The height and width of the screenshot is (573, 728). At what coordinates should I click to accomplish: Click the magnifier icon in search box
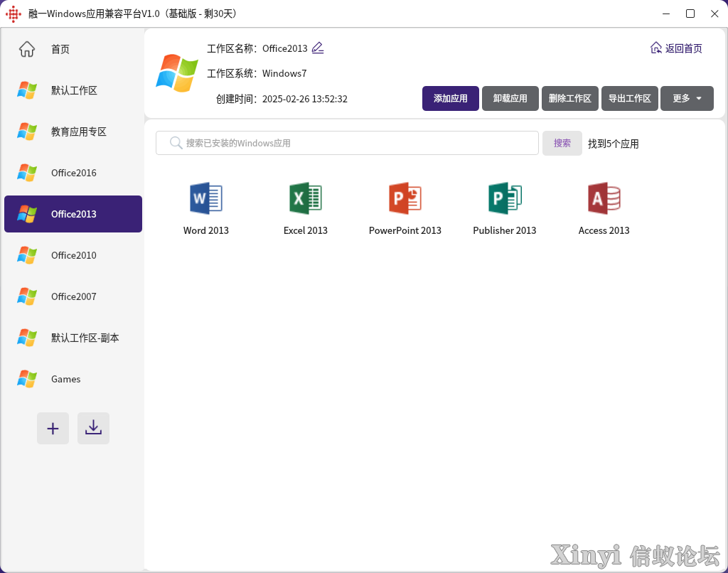pyautogui.click(x=176, y=143)
